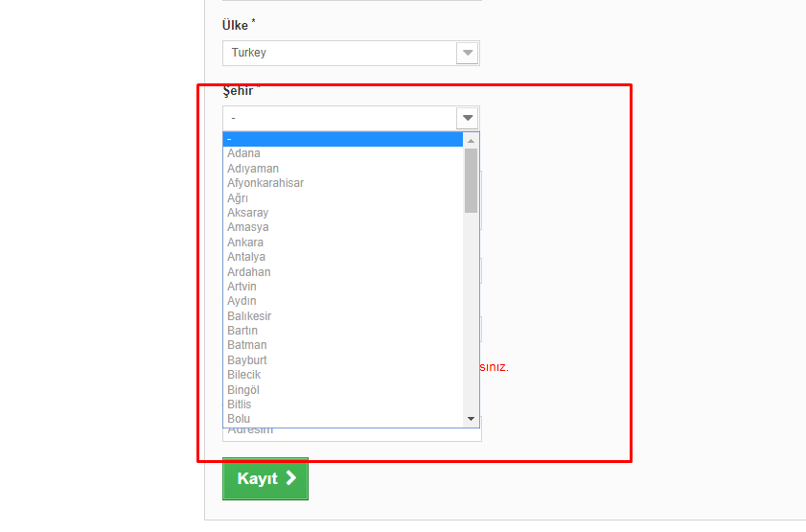Click the city list scrollbar thumb
This screenshot has width=806, height=532.
click(471, 179)
